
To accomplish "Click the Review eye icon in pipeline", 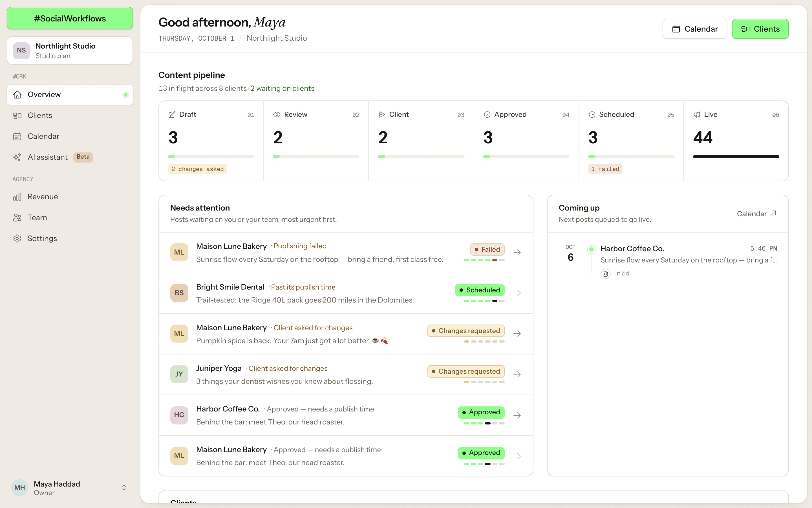I will click(277, 115).
